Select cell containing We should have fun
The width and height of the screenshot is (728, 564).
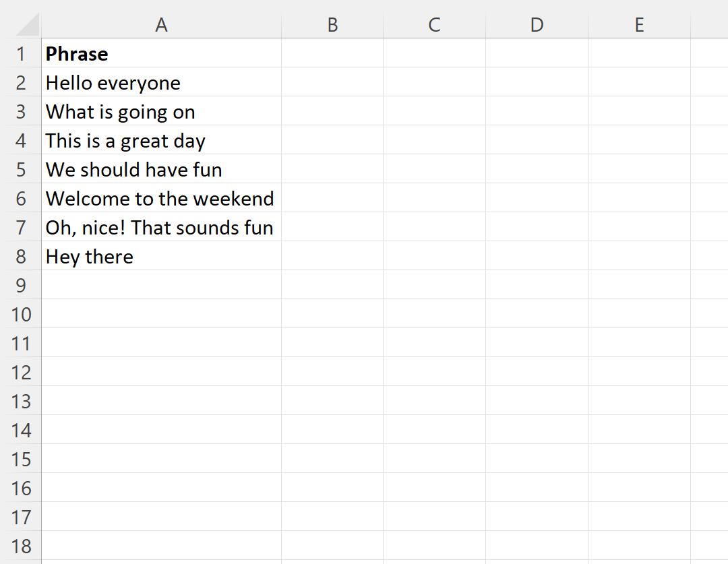[161, 169]
